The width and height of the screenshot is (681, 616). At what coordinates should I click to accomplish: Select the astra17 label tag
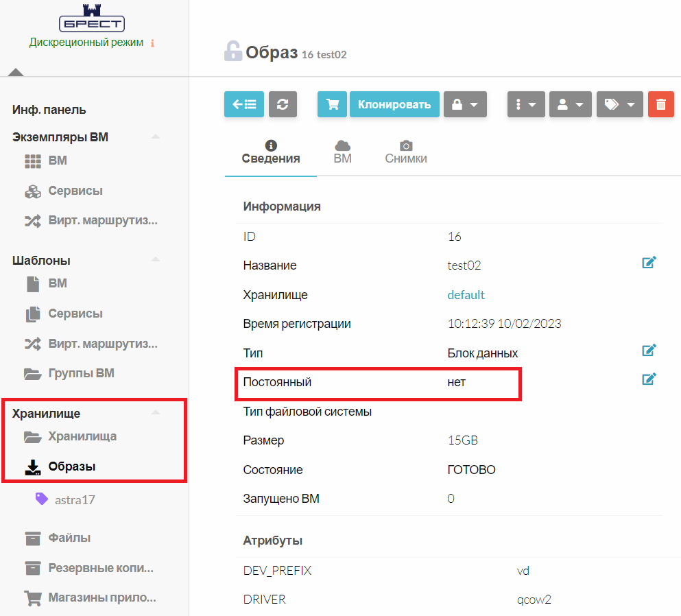tap(74, 500)
